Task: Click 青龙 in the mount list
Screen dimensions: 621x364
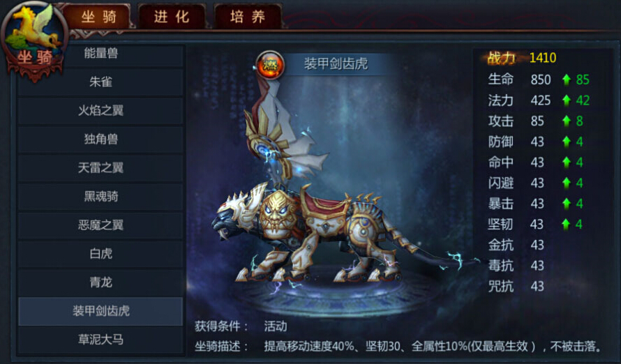Action: tap(100, 282)
